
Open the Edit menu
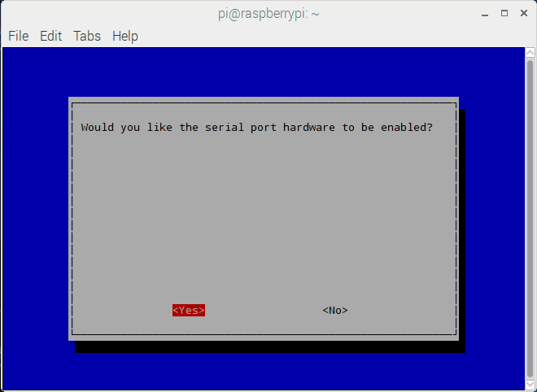pos(50,36)
